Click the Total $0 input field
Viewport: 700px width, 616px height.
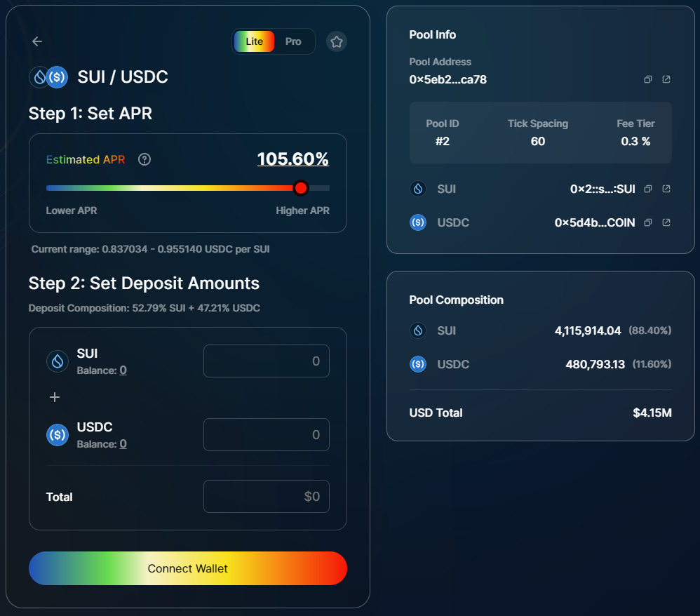(x=267, y=496)
